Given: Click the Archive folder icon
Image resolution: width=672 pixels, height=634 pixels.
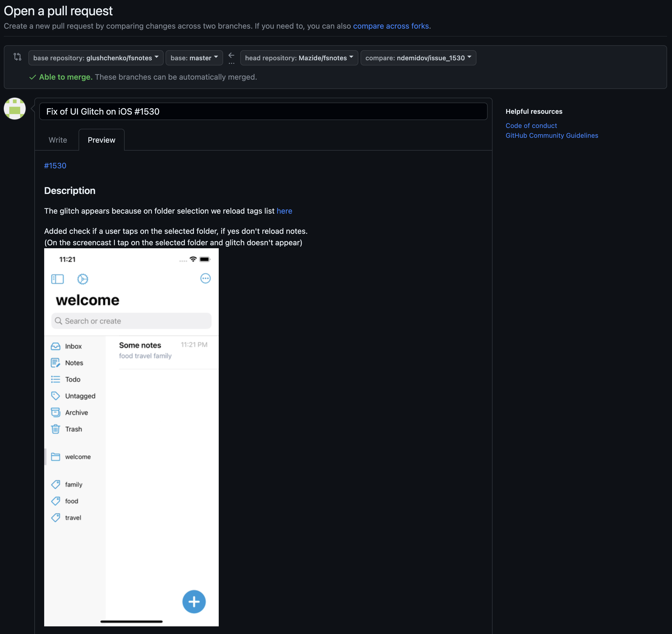Looking at the screenshot, I should 55,412.
